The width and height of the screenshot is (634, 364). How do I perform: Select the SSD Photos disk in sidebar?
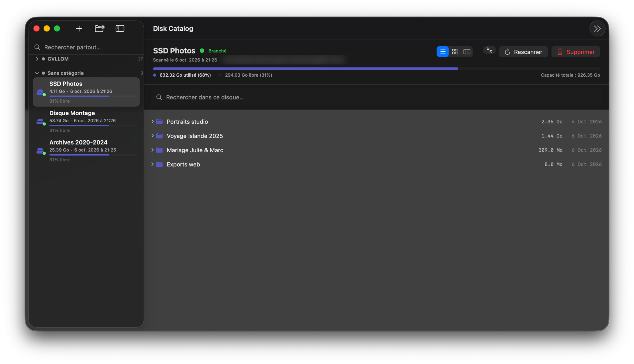(x=86, y=92)
